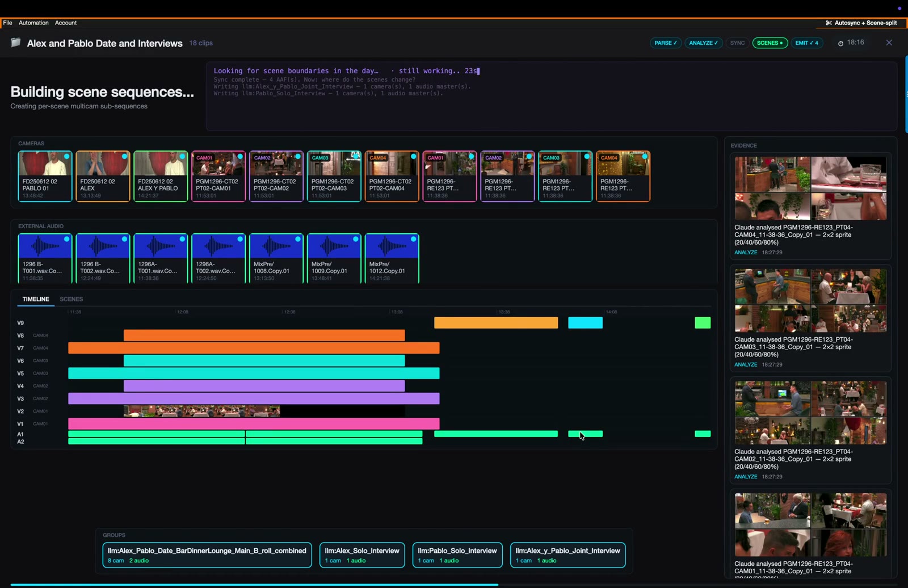This screenshot has width=908, height=588.
Task: Click the active SCENES stage pill
Action: pyautogui.click(x=770, y=43)
